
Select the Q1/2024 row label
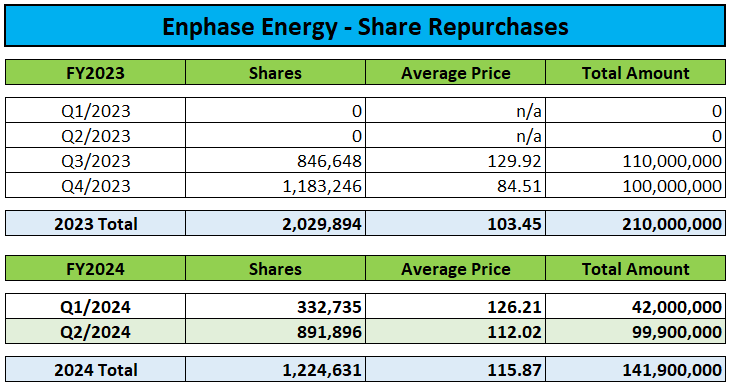coord(95,306)
